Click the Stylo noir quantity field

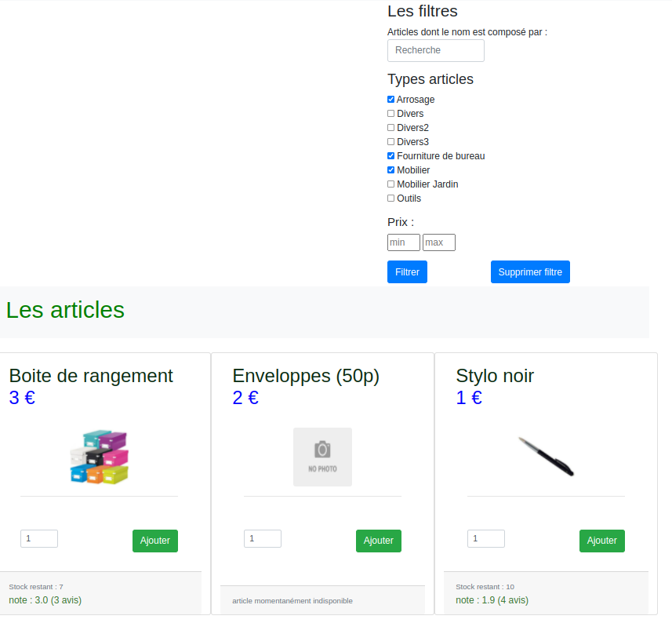(486, 539)
